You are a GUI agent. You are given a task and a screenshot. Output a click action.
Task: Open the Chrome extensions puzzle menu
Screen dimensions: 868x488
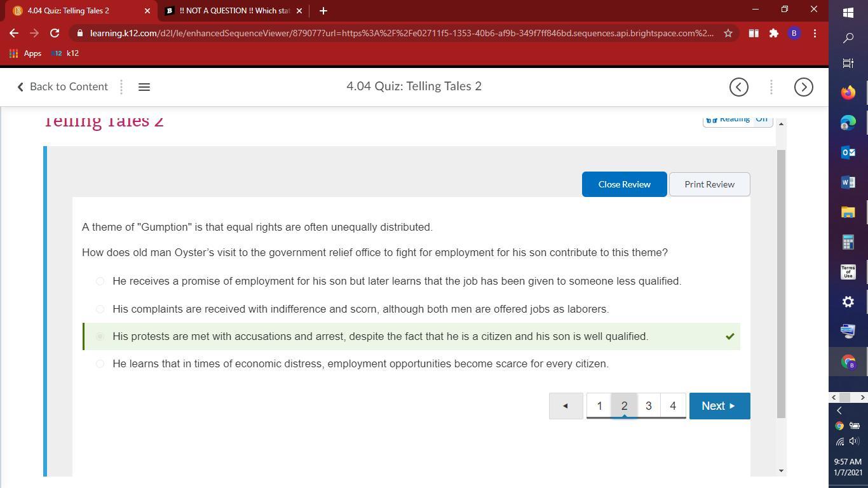pyautogui.click(x=774, y=33)
